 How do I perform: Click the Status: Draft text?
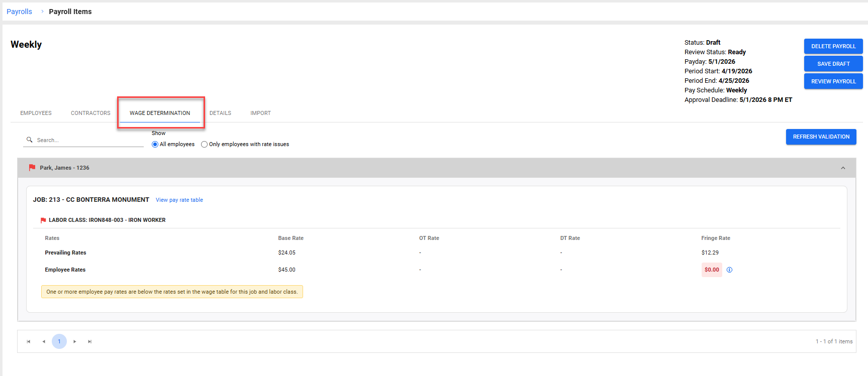point(702,43)
